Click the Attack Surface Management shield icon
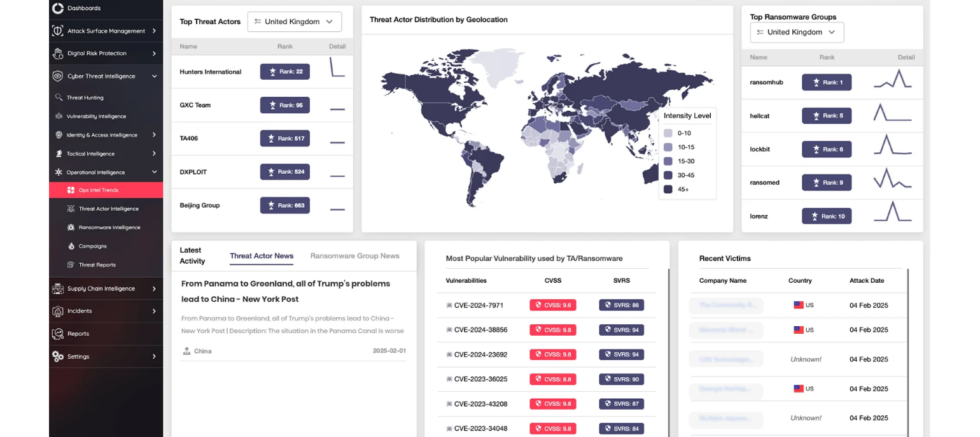 (58, 31)
